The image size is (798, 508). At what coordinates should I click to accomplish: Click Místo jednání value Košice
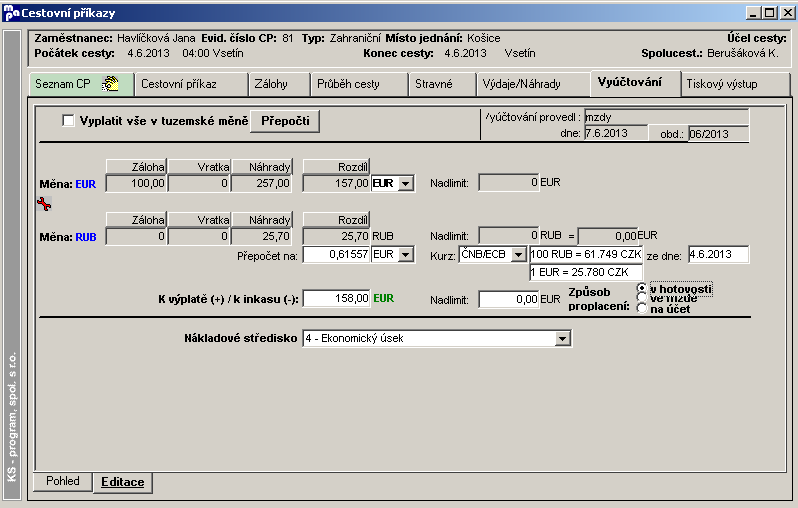(484, 38)
